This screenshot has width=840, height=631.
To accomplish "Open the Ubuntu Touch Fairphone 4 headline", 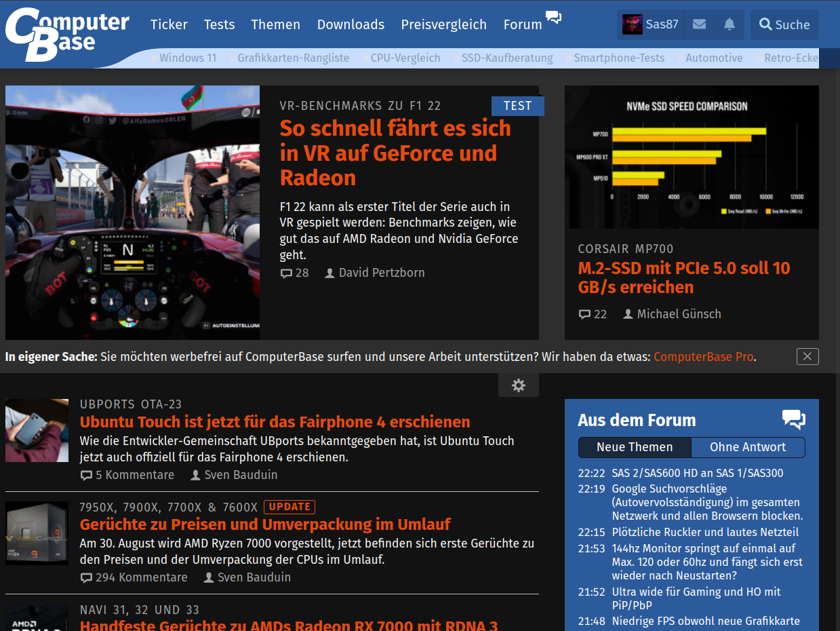I will click(275, 422).
